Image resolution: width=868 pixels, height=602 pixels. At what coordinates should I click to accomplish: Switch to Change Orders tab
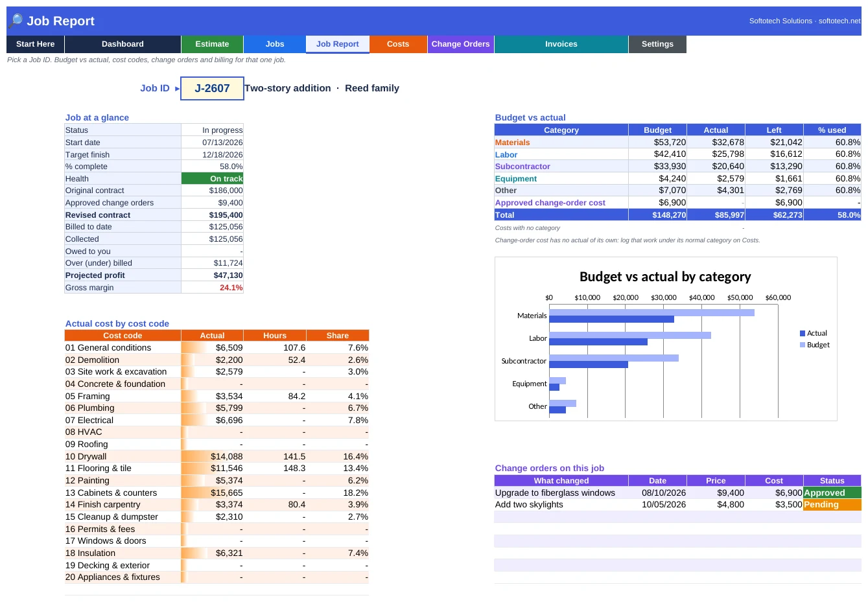tap(461, 44)
